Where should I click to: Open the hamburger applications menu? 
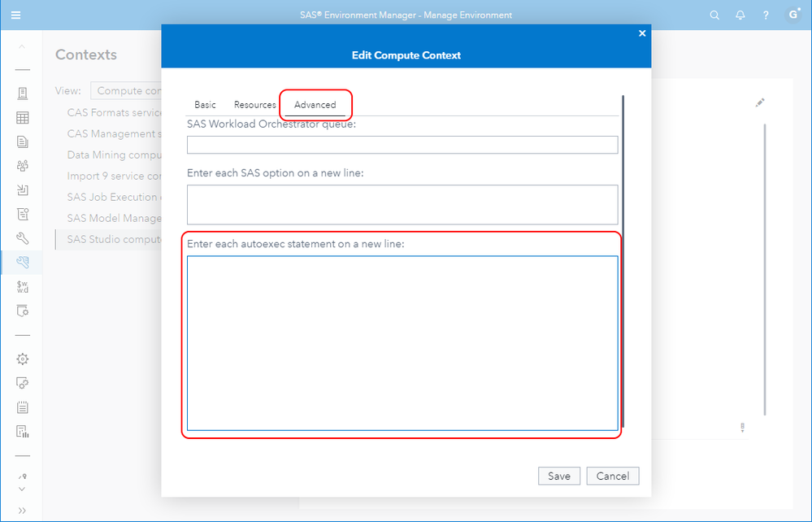tap(16, 15)
